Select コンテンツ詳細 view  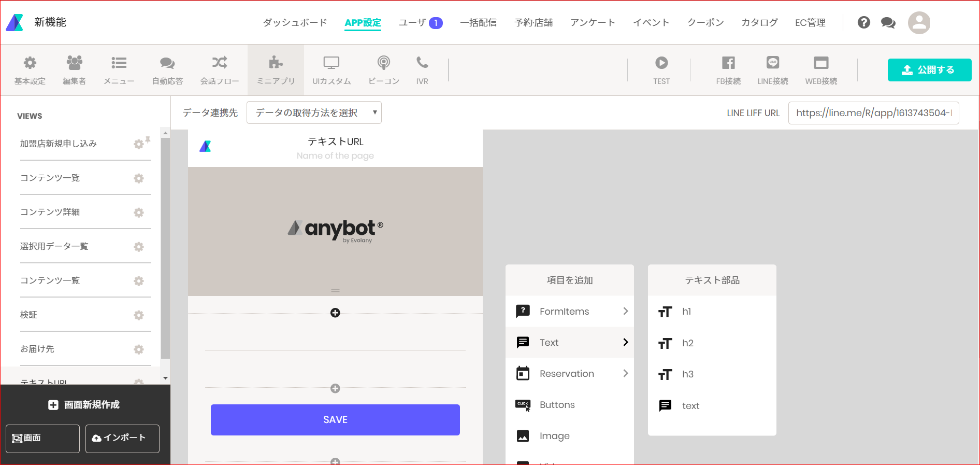pos(50,212)
